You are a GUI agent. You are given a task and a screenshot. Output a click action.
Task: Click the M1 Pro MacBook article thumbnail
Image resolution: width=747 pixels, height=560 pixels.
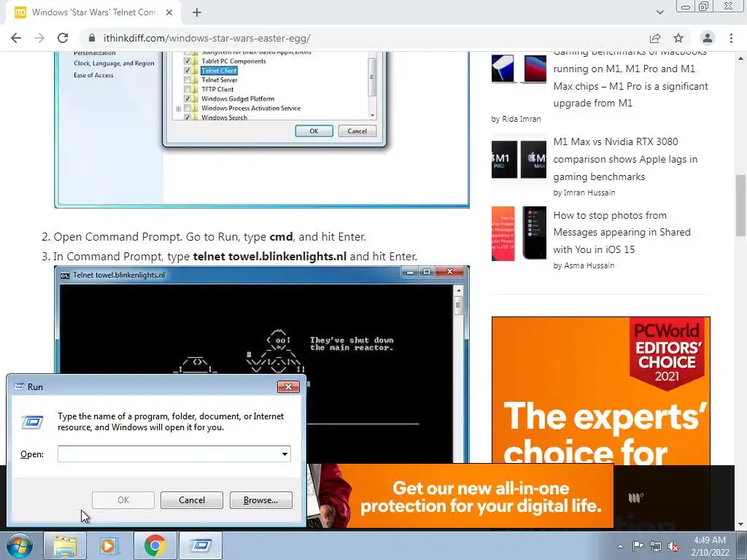519,69
